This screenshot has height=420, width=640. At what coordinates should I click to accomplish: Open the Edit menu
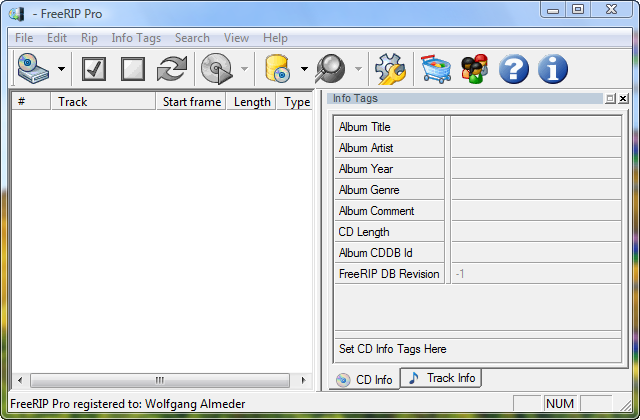[x=57, y=38]
